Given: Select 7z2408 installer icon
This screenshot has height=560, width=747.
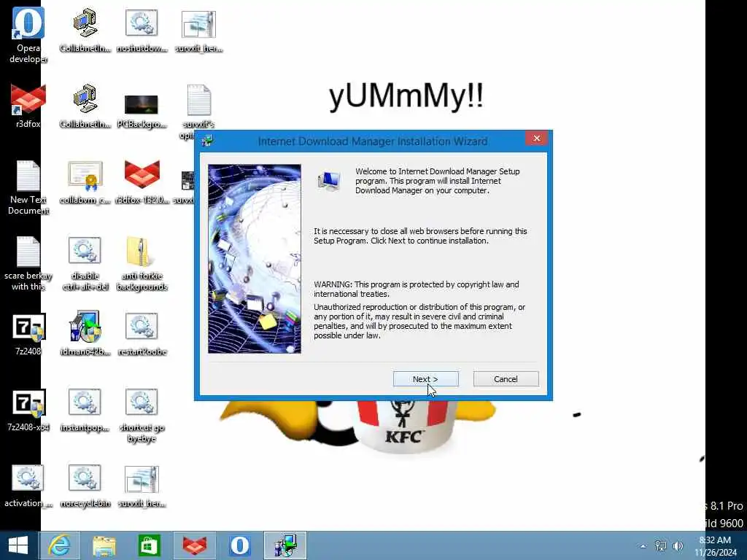Looking at the screenshot, I should [28, 334].
